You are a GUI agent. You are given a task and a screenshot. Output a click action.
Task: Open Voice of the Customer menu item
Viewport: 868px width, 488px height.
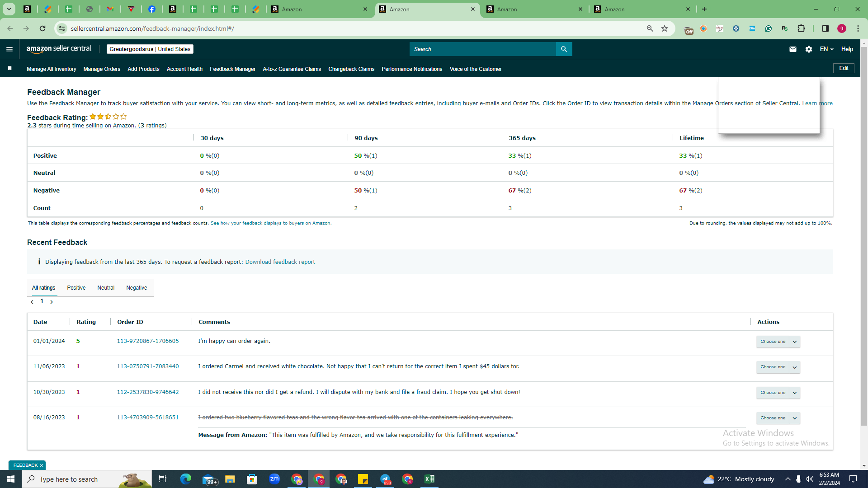pyautogui.click(x=476, y=69)
